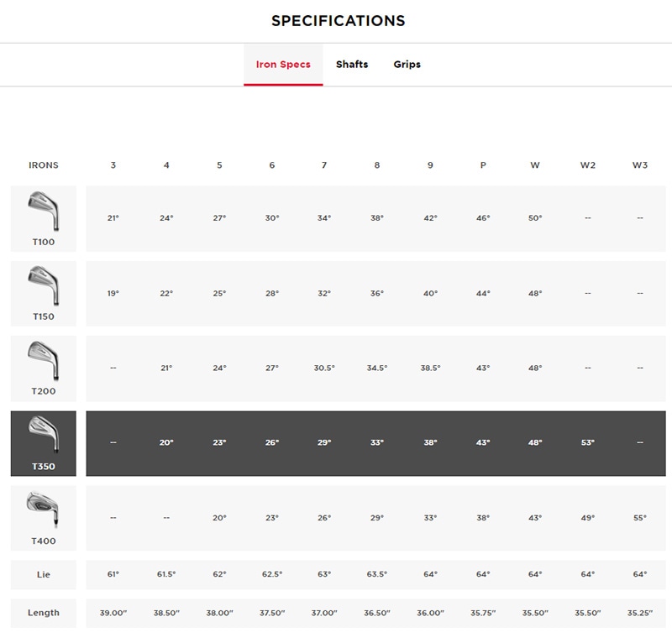Select the T200 iron club image
This screenshot has height=643, width=672.
[43, 361]
